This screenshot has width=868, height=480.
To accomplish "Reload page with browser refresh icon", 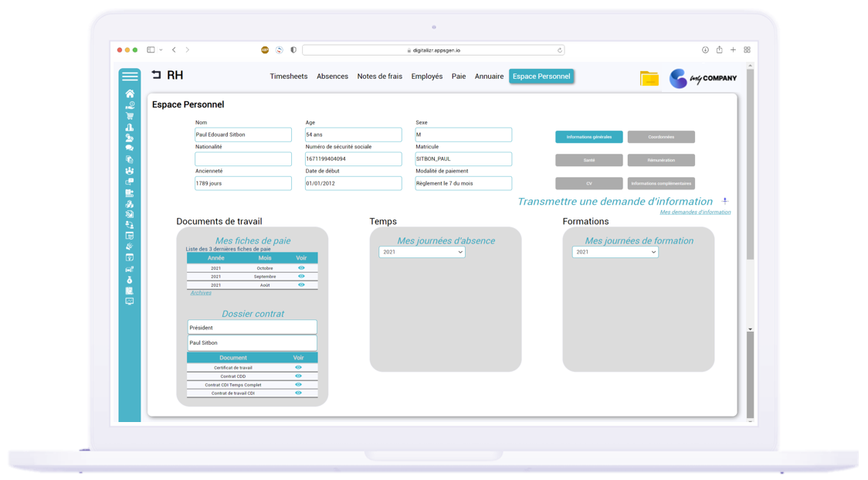I will coord(560,50).
